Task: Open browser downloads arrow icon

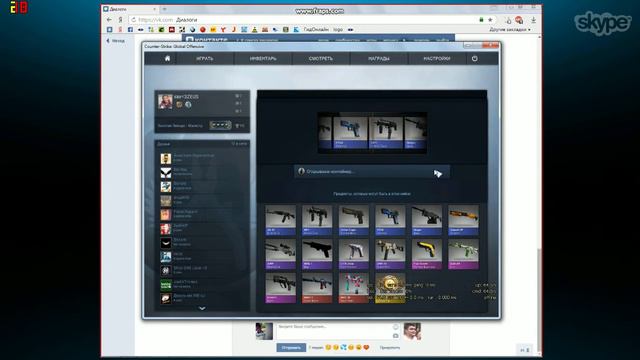Action: click(x=533, y=20)
